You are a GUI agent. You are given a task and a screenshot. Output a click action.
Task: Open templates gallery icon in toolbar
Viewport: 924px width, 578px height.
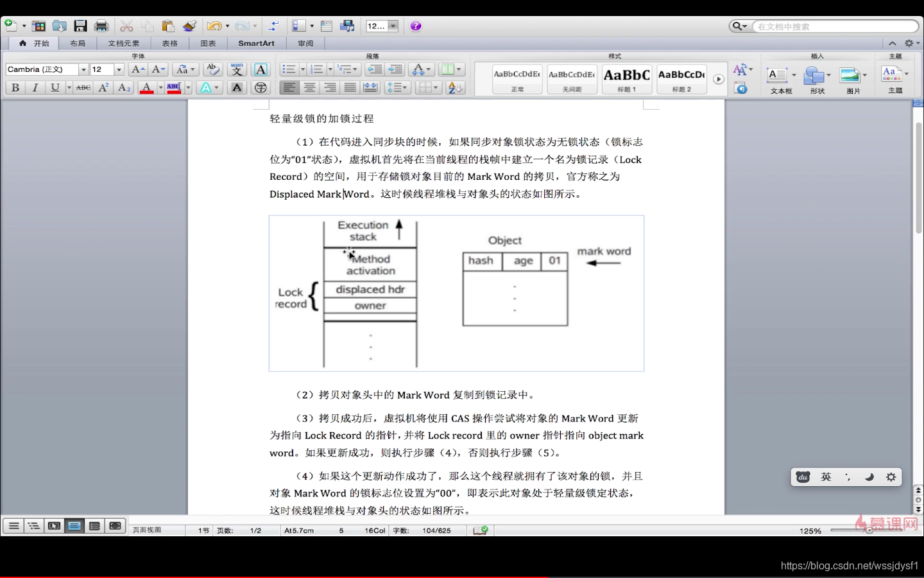pyautogui.click(x=38, y=26)
